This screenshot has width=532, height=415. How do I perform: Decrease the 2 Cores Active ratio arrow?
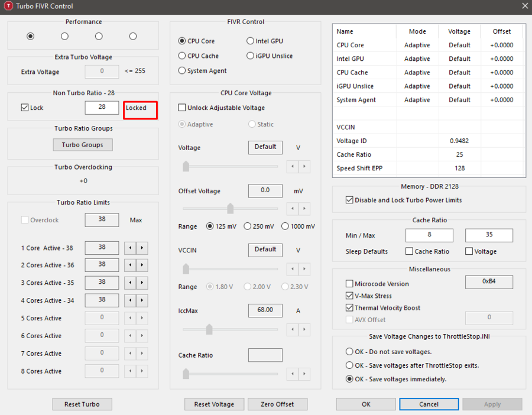click(130, 265)
